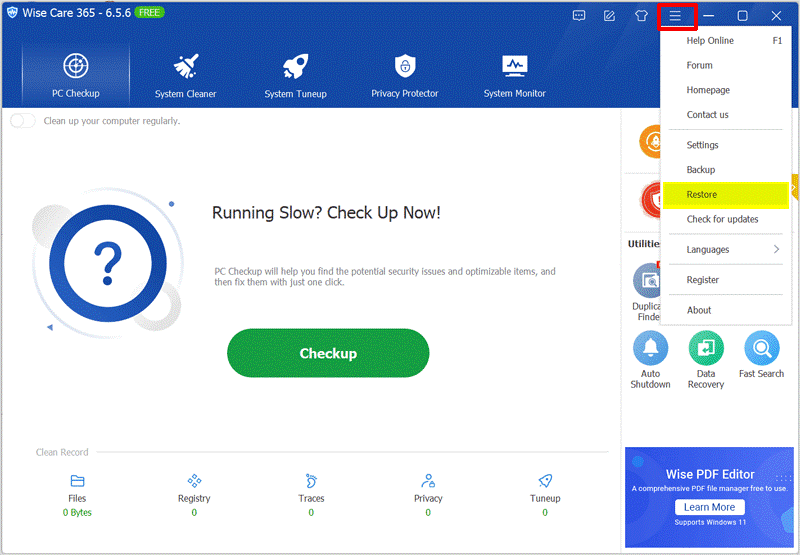Viewport: 800px width, 555px height.
Task: Click the Privacy person-lock icon
Action: click(428, 481)
